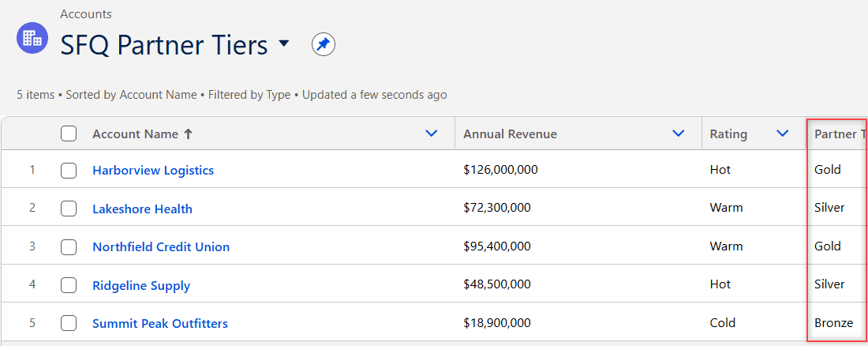Open the Northfield Credit Union account link
868x346 pixels.
tap(161, 246)
